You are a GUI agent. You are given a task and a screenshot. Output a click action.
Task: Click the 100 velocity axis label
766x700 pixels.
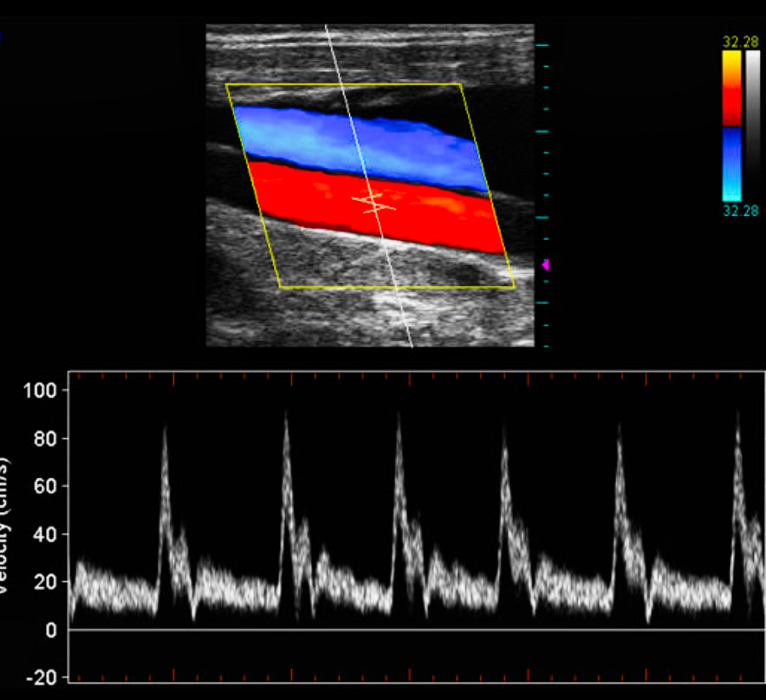[x=39, y=391]
